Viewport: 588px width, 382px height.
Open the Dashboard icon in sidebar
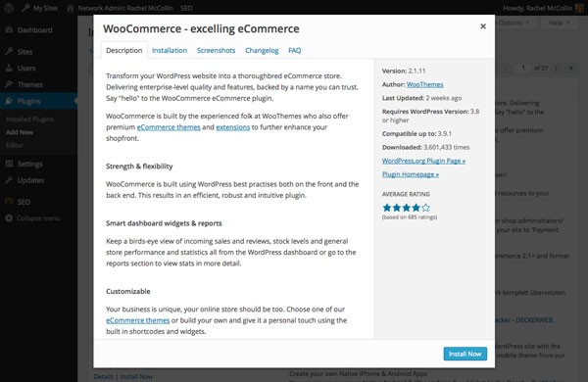9,30
